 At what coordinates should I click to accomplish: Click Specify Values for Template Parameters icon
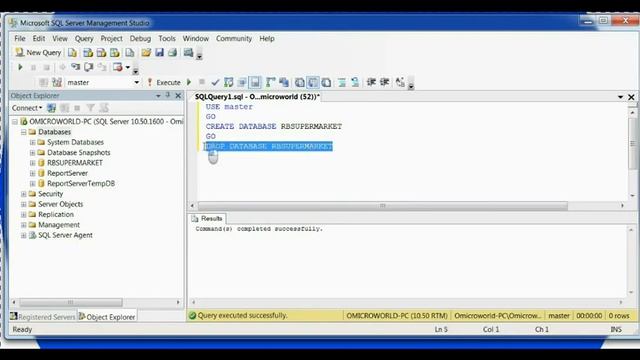(x=400, y=82)
